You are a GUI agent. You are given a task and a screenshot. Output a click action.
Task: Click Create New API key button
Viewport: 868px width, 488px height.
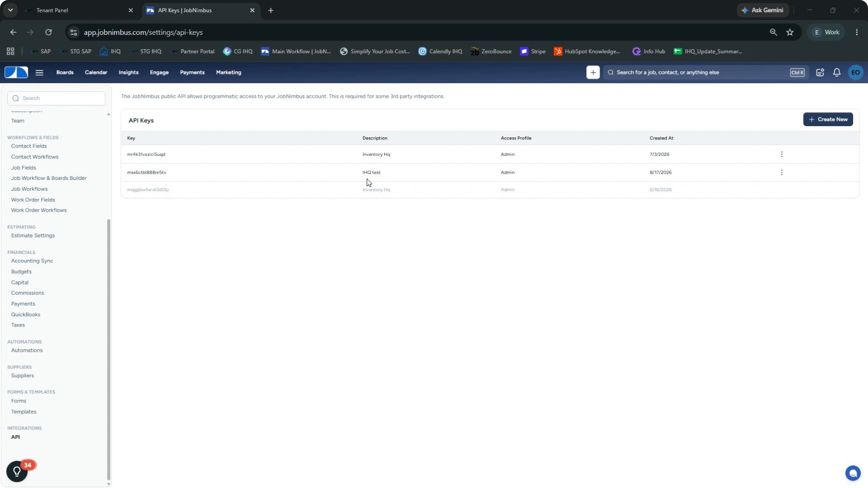[828, 119]
